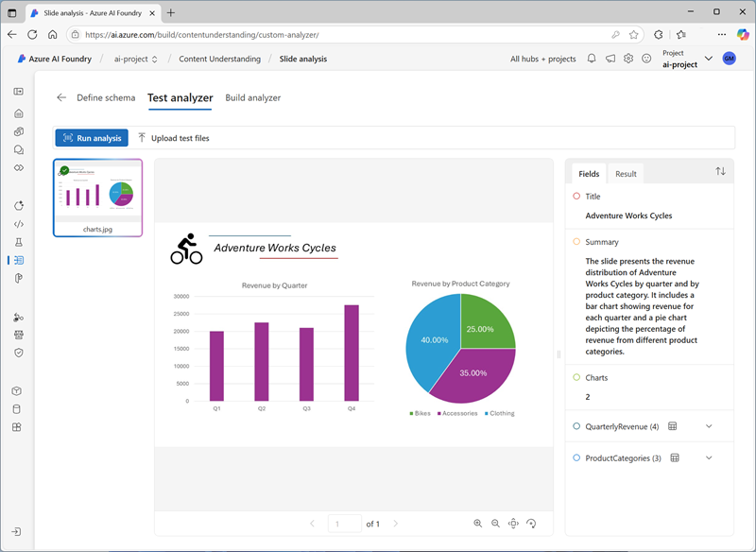Rotate the document preview

coord(531,524)
